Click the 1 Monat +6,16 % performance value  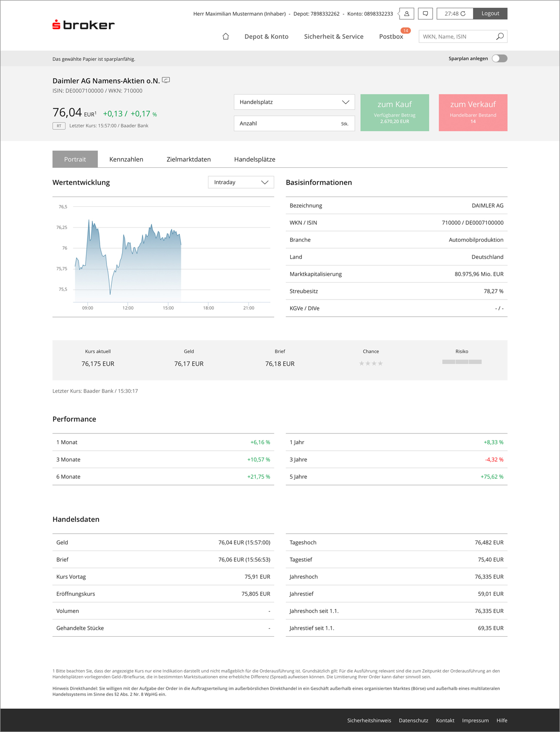point(260,442)
